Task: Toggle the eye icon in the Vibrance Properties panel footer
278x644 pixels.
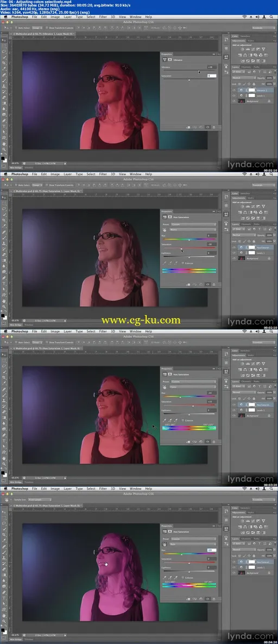Action: (x=207, y=127)
